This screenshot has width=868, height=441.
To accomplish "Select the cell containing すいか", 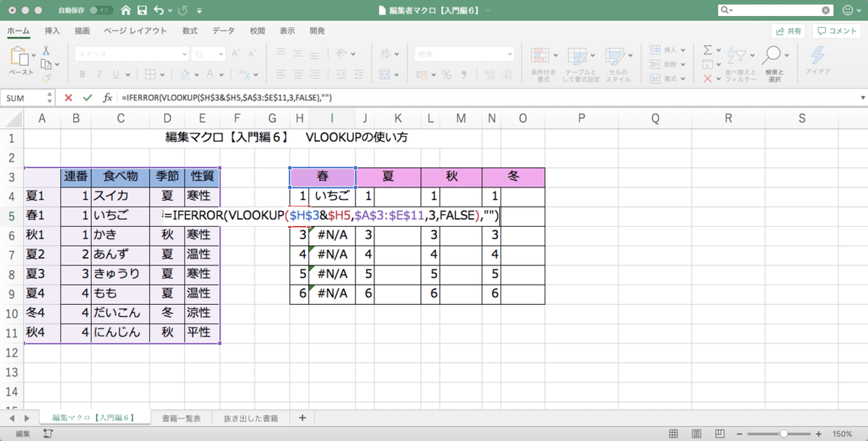I will [x=120, y=195].
